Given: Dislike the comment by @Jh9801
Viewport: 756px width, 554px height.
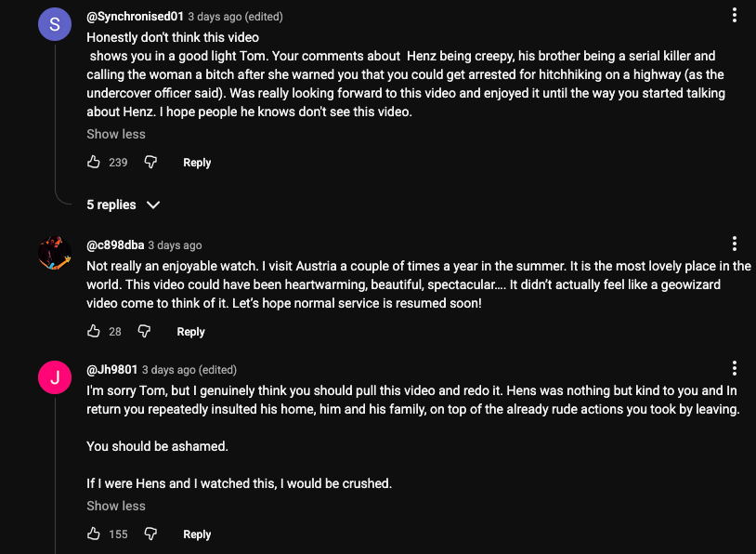Looking at the screenshot, I should coord(150,534).
